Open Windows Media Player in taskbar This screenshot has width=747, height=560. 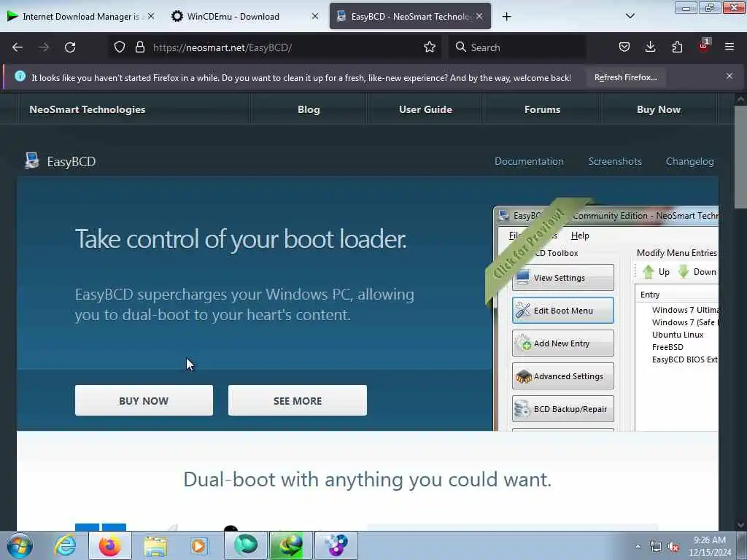pyautogui.click(x=198, y=545)
